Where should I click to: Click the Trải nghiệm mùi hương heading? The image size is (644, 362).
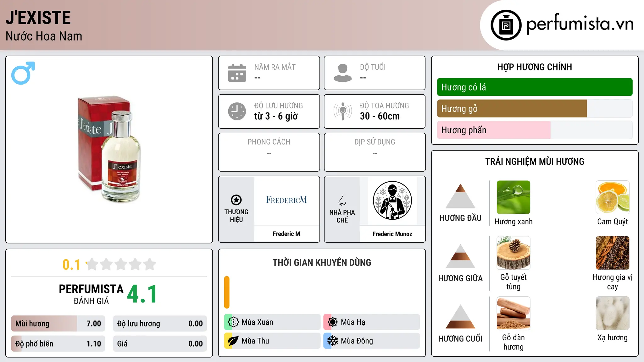click(535, 162)
